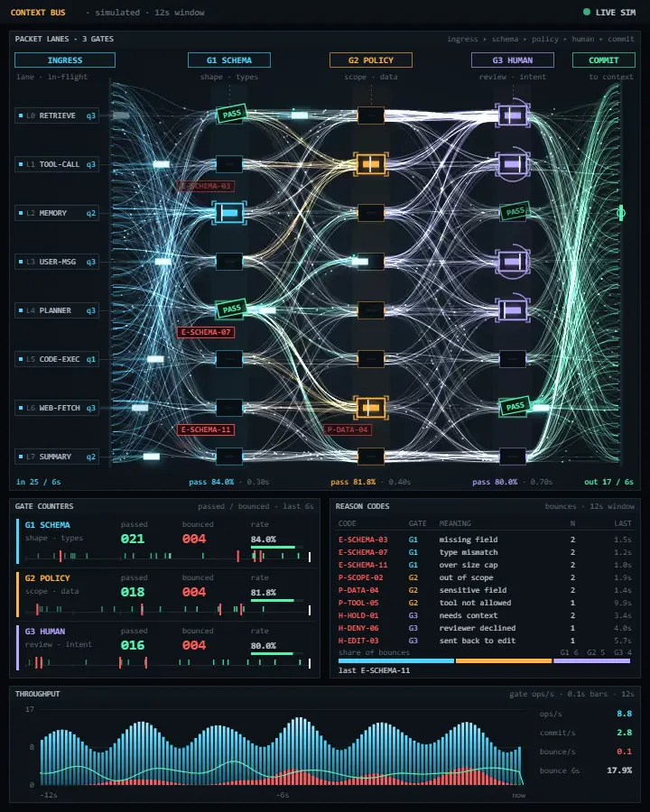The width and height of the screenshot is (650, 812).
Task: Toggle the L7 SUMMARY lane square
Action: click(21, 457)
